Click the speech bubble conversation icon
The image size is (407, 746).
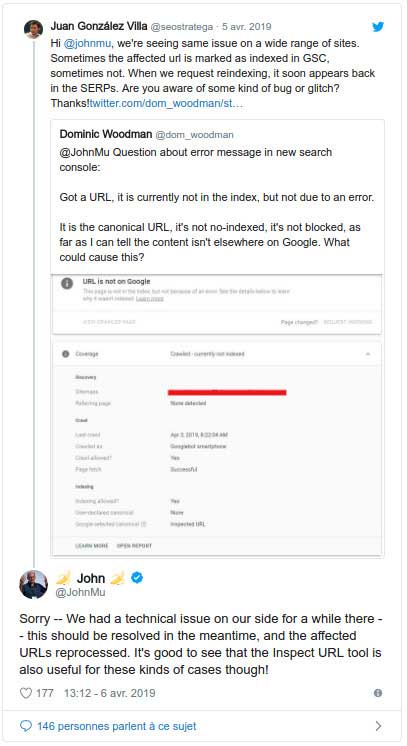point(26,726)
